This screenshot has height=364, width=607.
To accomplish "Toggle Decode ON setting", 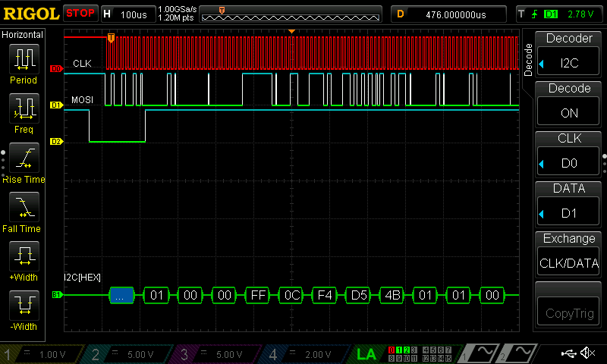I will [x=568, y=113].
